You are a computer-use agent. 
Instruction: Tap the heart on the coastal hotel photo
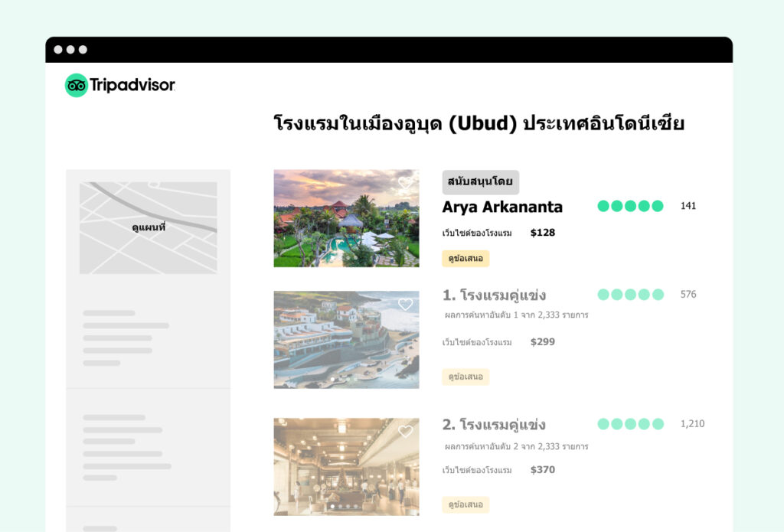406,304
